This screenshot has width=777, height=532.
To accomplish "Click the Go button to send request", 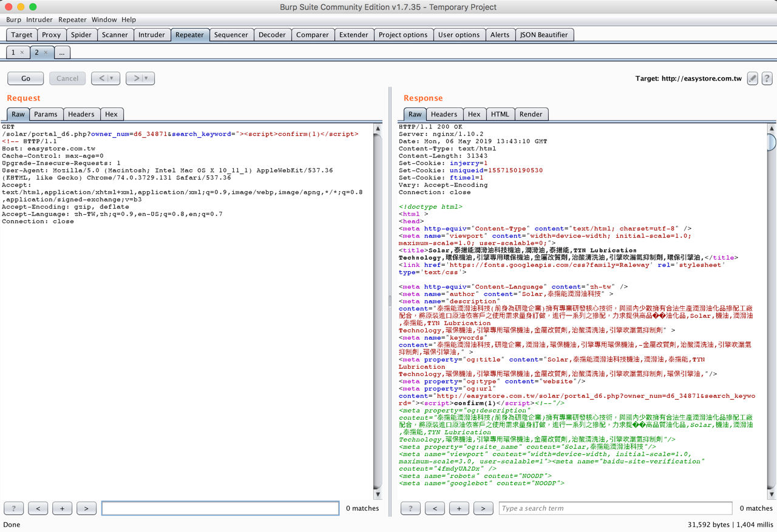I will (25, 78).
